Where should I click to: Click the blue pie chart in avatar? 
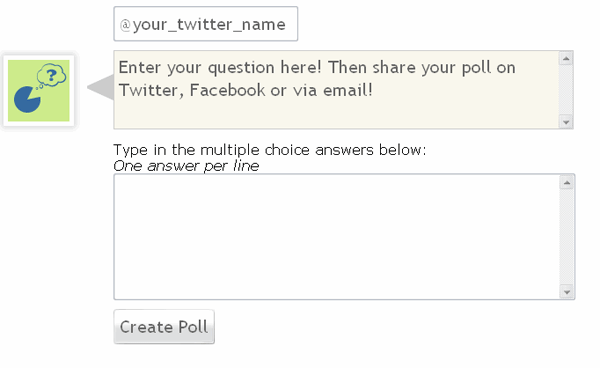26,99
